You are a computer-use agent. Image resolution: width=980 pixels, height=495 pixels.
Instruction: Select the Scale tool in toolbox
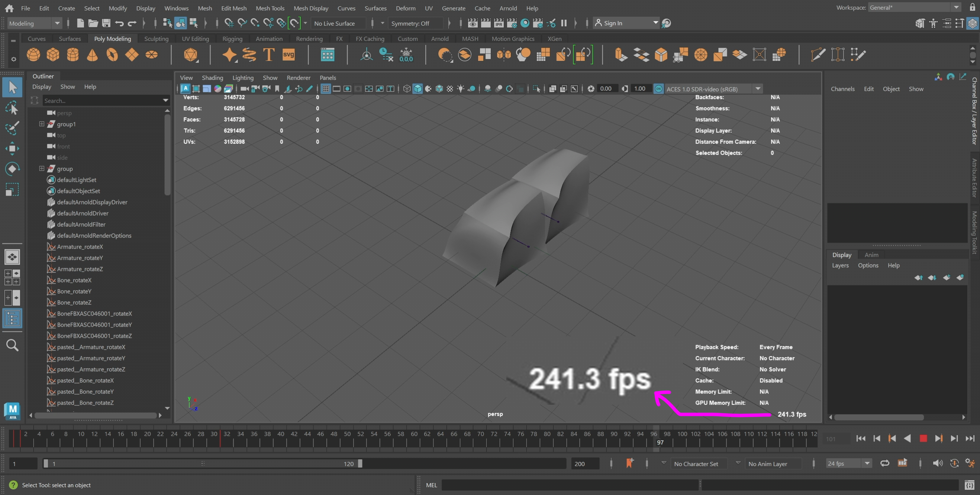click(12, 190)
